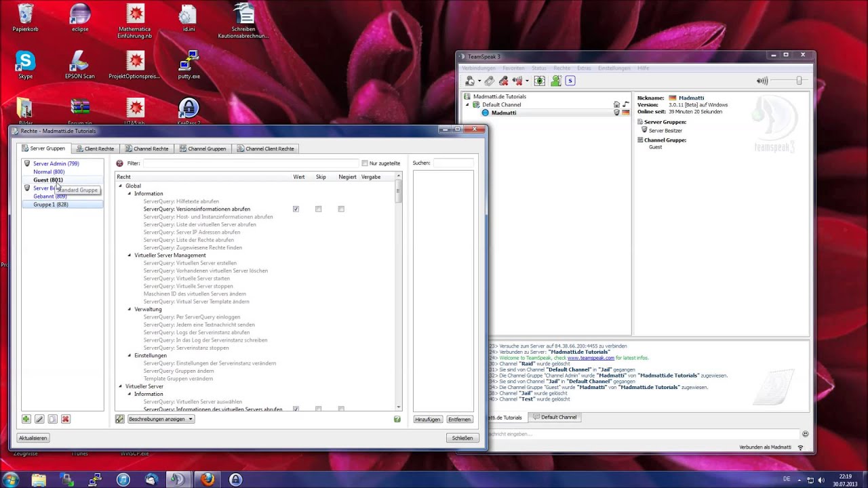Click the Wert column header
This screenshot has height=488, width=868.
(298, 177)
